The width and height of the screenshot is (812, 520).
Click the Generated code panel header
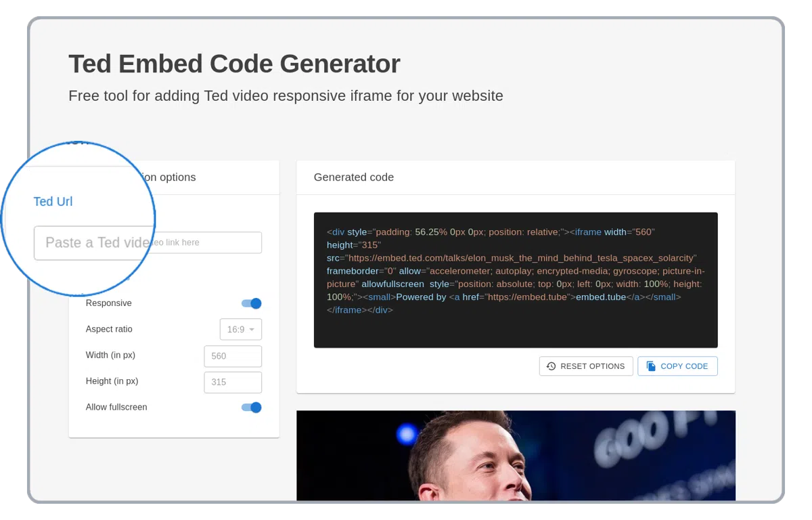354,177
